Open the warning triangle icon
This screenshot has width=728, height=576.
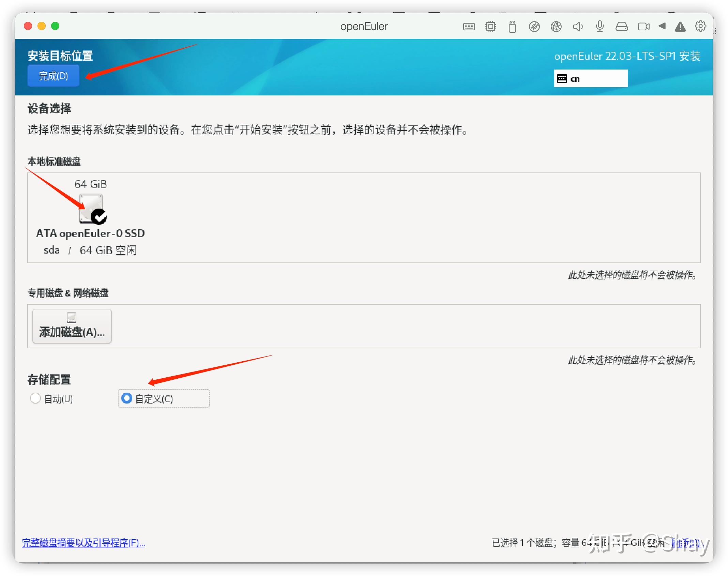coord(680,26)
